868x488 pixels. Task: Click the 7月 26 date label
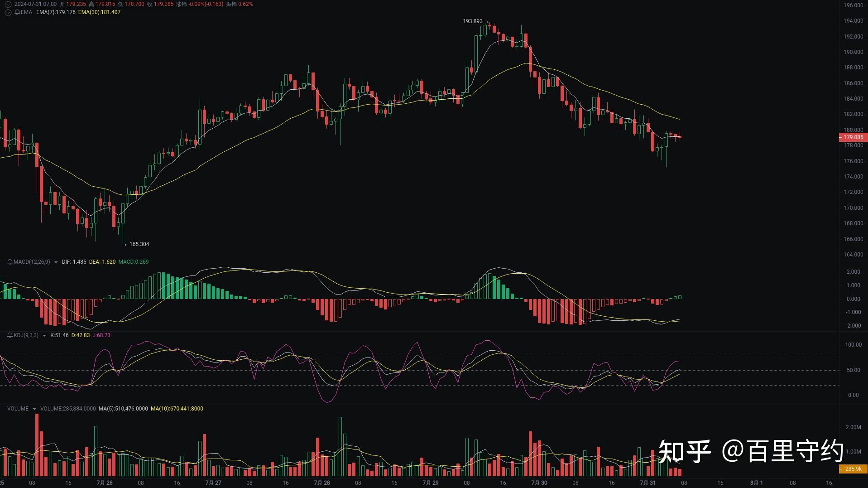click(x=105, y=483)
